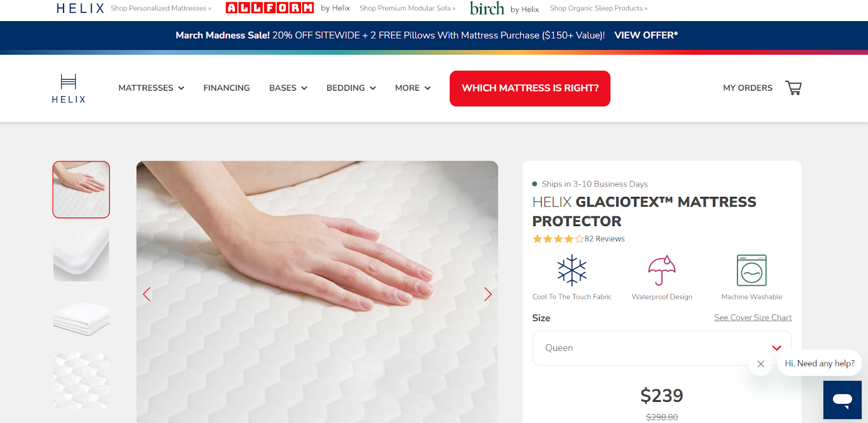Expand the Mattresses dropdown menu

coord(151,88)
